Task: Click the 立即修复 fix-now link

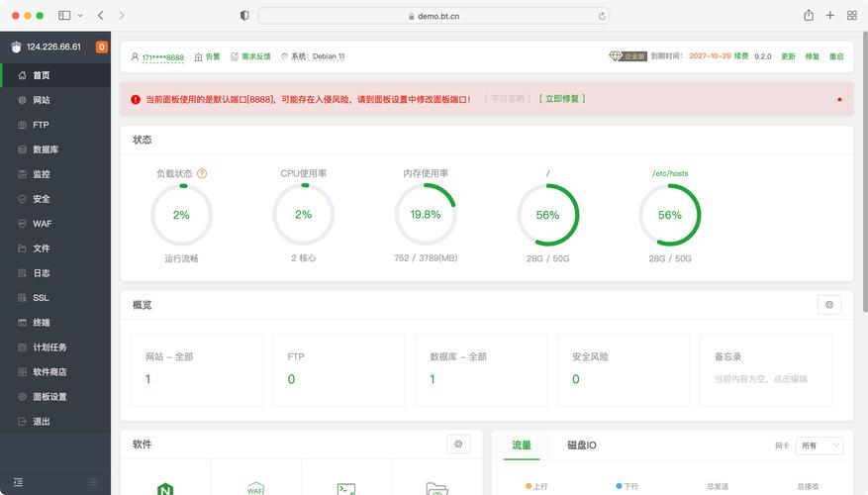Action: tap(561, 99)
